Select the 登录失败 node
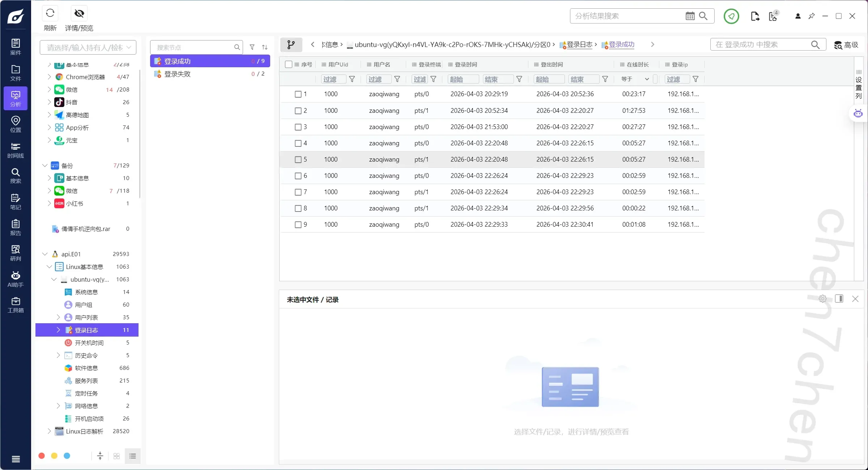 tap(177, 74)
